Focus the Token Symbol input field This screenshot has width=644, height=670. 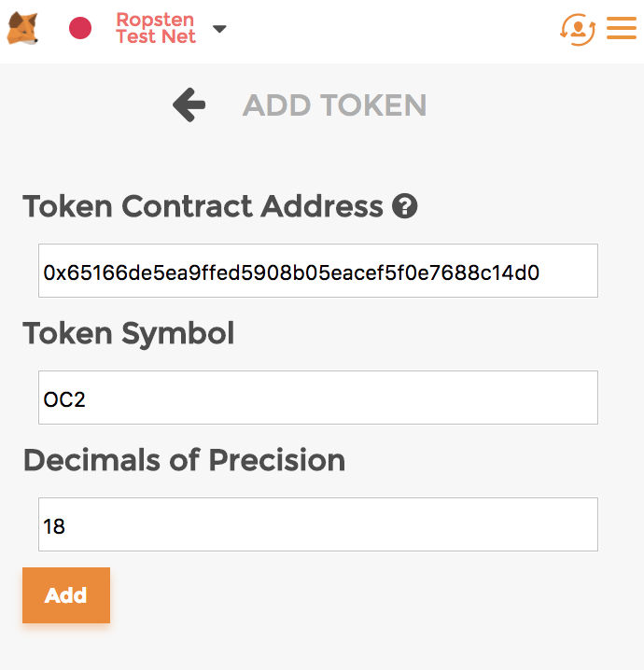pyautogui.click(x=318, y=398)
